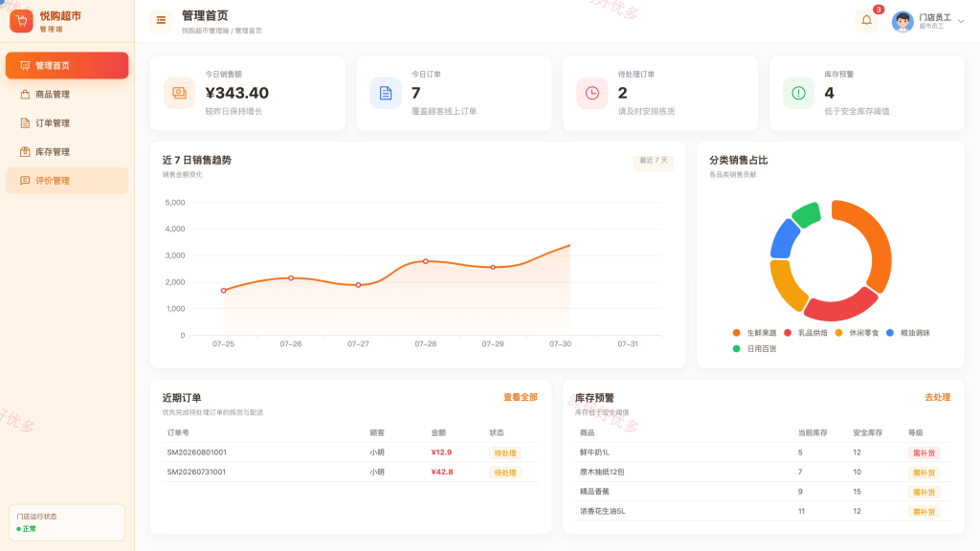Click the 库存预警 alert icon
Image resolution: width=980 pixels, height=551 pixels.
(x=798, y=93)
